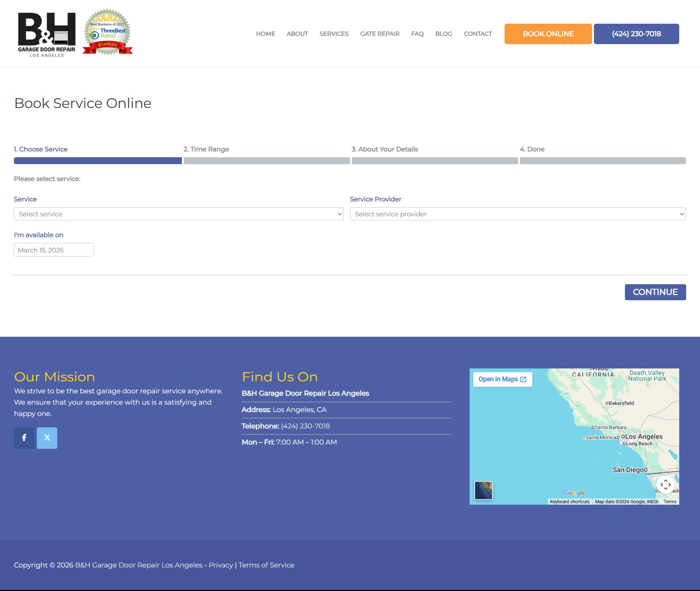Expand the Select service provider dropdown
The width and height of the screenshot is (700, 591).
(518, 214)
